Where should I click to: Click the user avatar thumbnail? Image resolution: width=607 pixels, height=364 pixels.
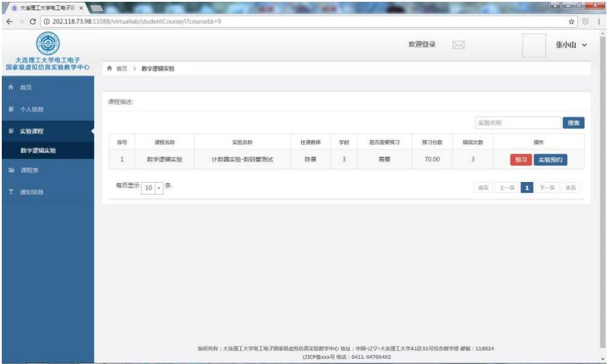(534, 45)
